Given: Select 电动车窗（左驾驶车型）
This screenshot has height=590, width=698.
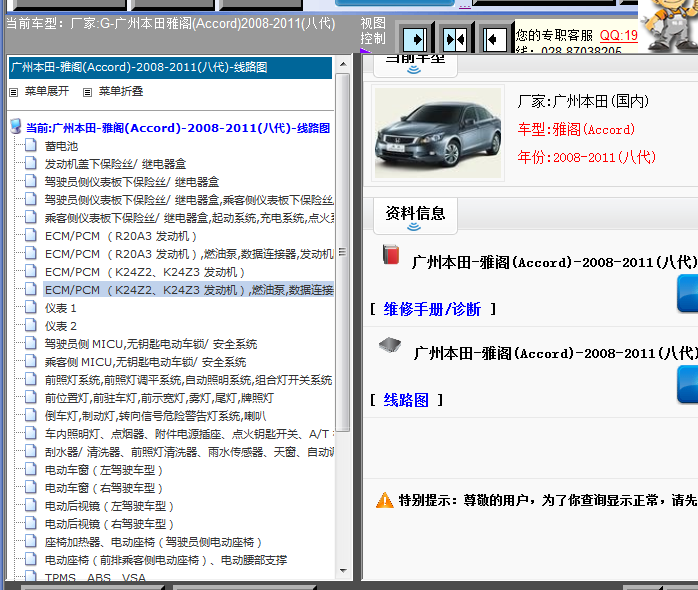Looking at the screenshot, I should click(104, 470).
